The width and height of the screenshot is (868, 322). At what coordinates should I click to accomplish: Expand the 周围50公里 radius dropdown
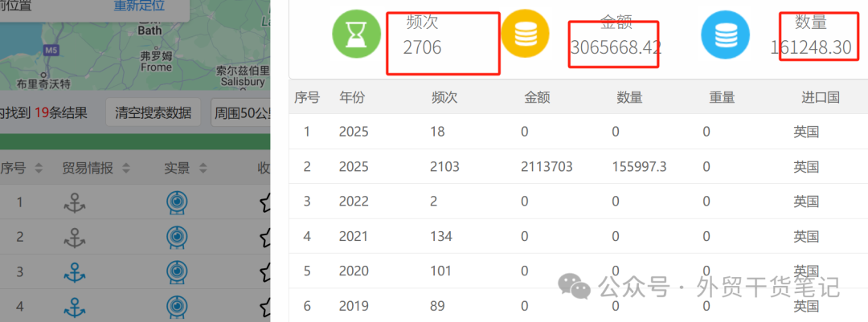240,112
